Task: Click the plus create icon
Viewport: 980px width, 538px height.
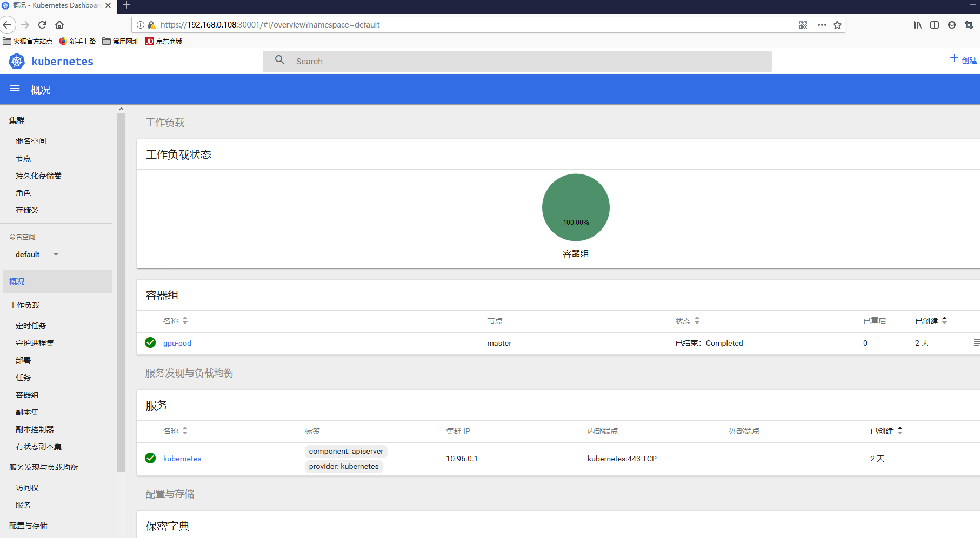Action: point(954,58)
